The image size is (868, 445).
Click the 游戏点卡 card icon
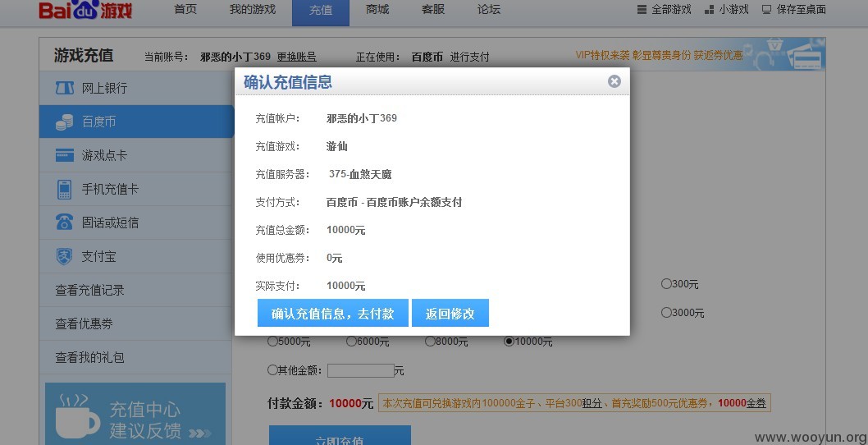[65, 155]
